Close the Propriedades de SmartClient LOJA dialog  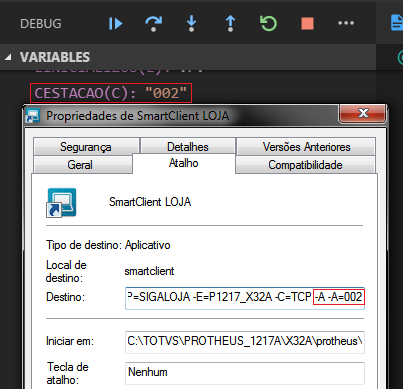tap(363, 113)
